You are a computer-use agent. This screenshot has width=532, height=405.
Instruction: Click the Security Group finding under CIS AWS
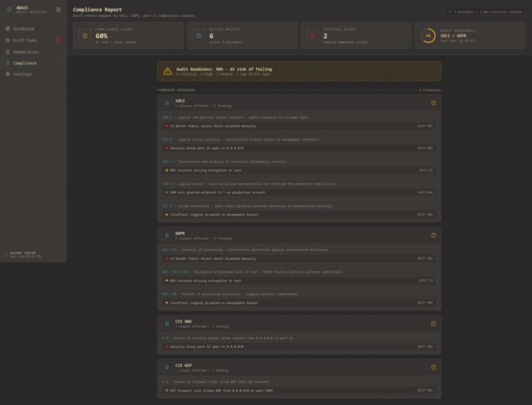299,347
